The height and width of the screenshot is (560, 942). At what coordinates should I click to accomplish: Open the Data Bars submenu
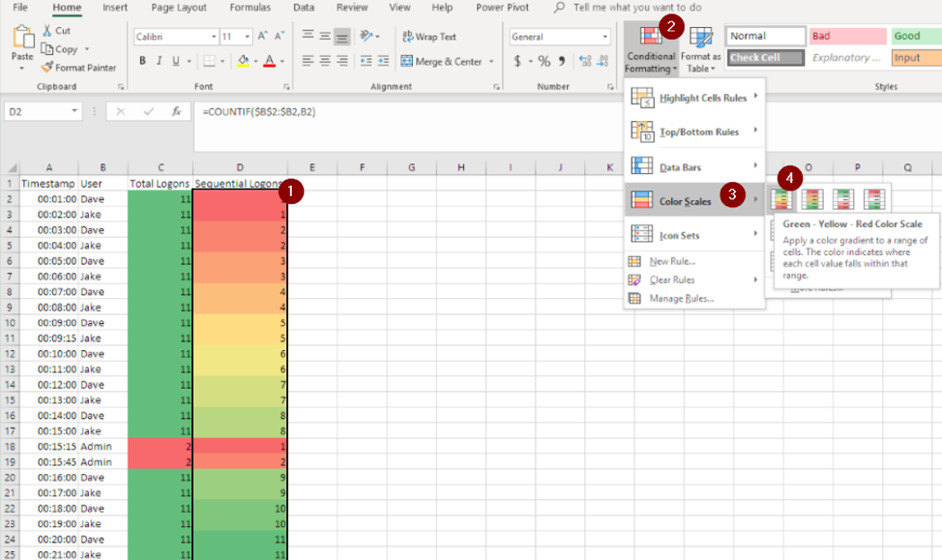click(693, 166)
